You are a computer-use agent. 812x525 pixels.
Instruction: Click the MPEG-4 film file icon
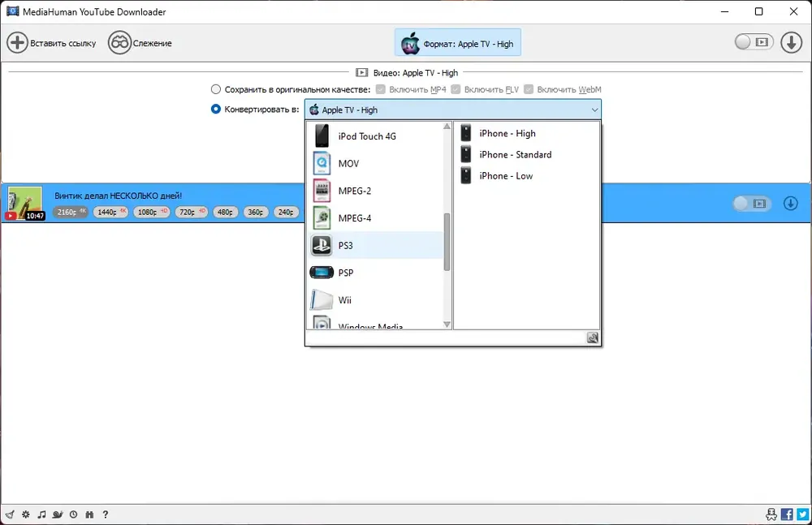(322, 218)
